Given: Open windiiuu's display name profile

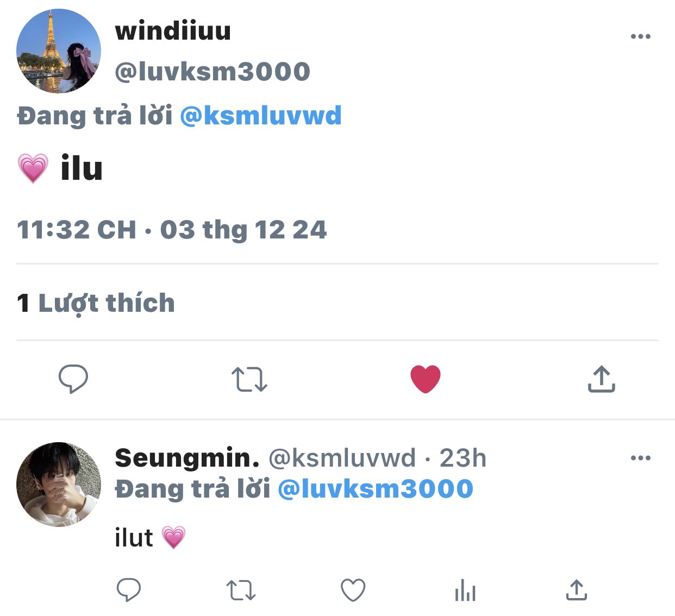Looking at the screenshot, I should point(173,30).
